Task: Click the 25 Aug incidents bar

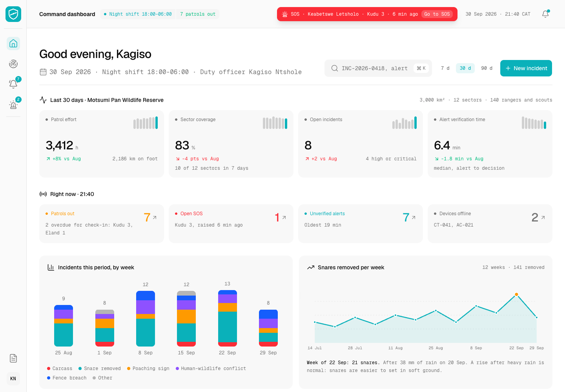Action: [64, 326]
